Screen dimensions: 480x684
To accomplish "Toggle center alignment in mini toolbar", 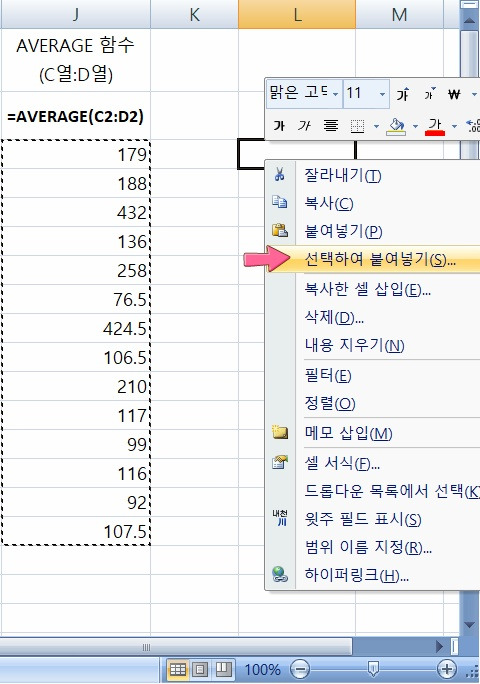I will tap(331, 126).
